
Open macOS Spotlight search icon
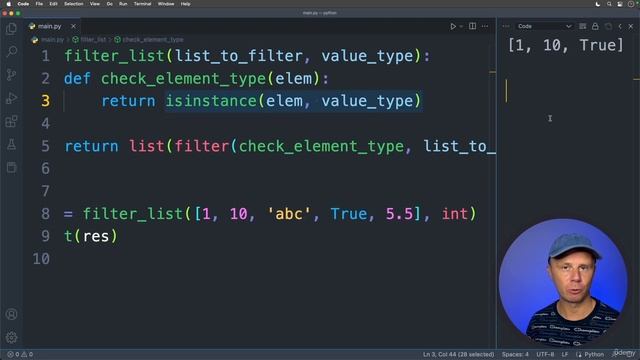coord(609,4)
